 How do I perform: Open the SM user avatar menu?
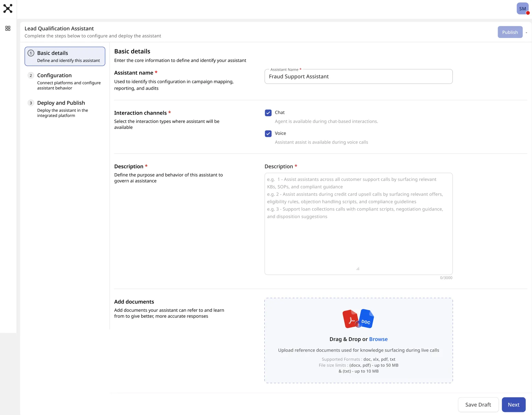[522, 9]
